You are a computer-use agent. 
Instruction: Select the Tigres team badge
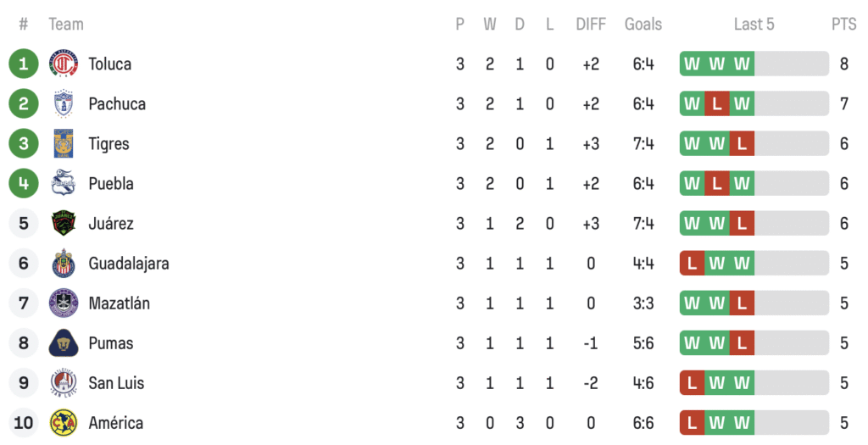coord(64,143)
